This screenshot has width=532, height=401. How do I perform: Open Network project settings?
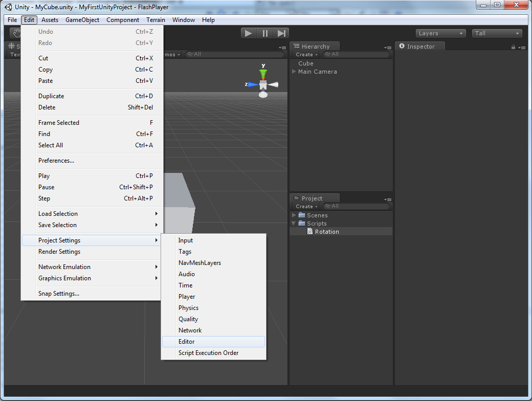tap(213, 330)
